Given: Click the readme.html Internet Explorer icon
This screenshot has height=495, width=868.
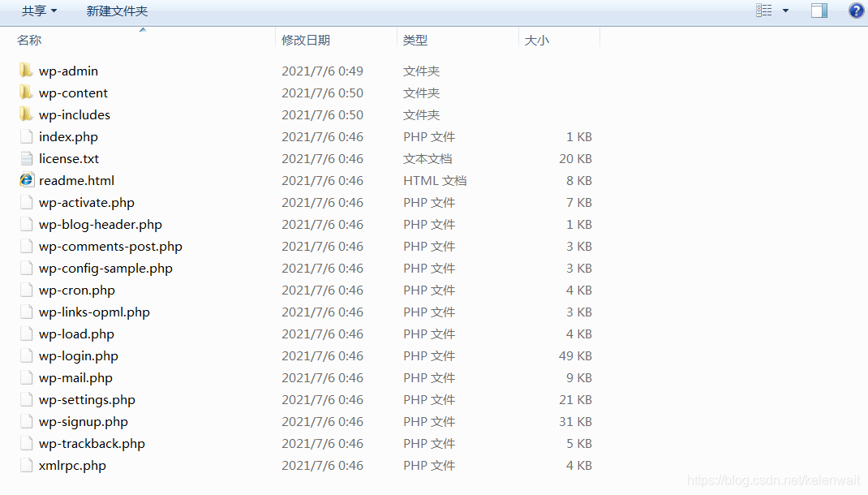Looking at the screenshot, I should click(26, 180).
